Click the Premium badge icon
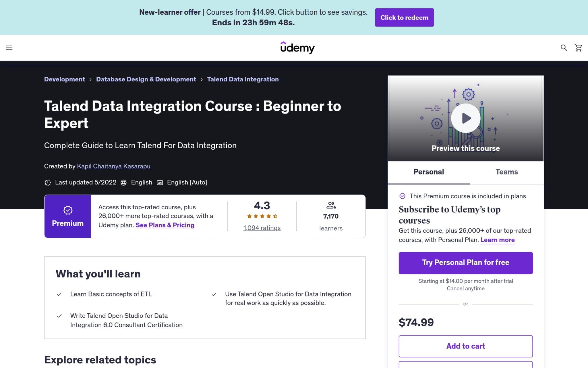 [68, 210]
